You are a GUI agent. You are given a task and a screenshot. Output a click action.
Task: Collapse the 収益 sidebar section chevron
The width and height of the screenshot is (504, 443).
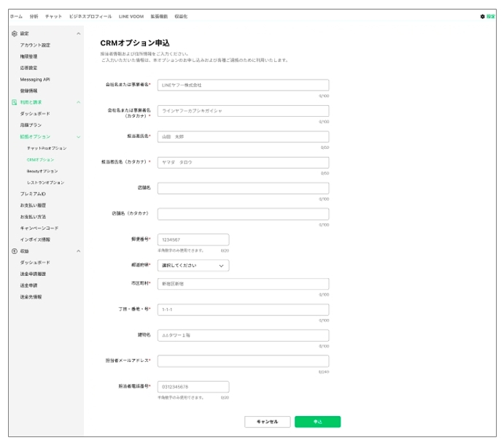pos(79,251)
